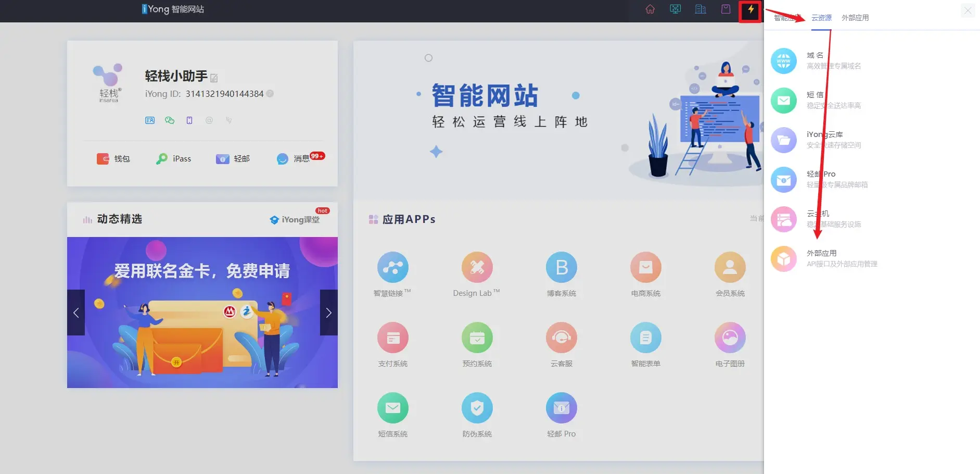
Task: Open the home icon in top navigation
Action: click(650, 9)
